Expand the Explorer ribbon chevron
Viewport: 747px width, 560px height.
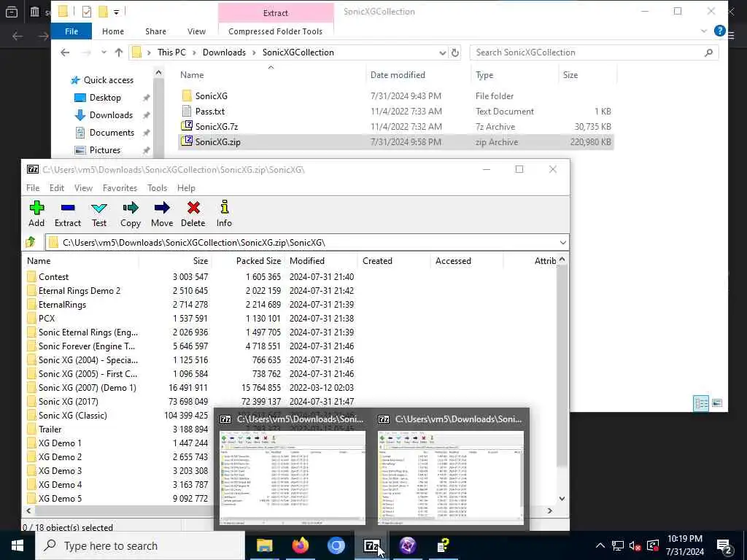tap(704, 31)
